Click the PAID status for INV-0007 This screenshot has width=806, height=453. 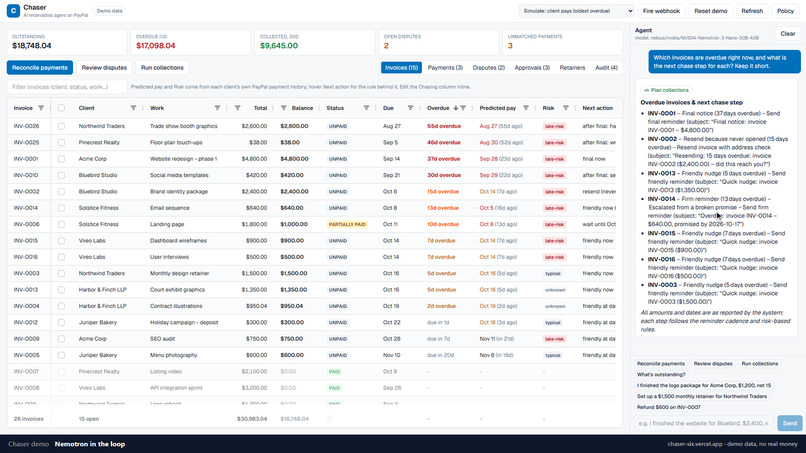click(334, 372)
